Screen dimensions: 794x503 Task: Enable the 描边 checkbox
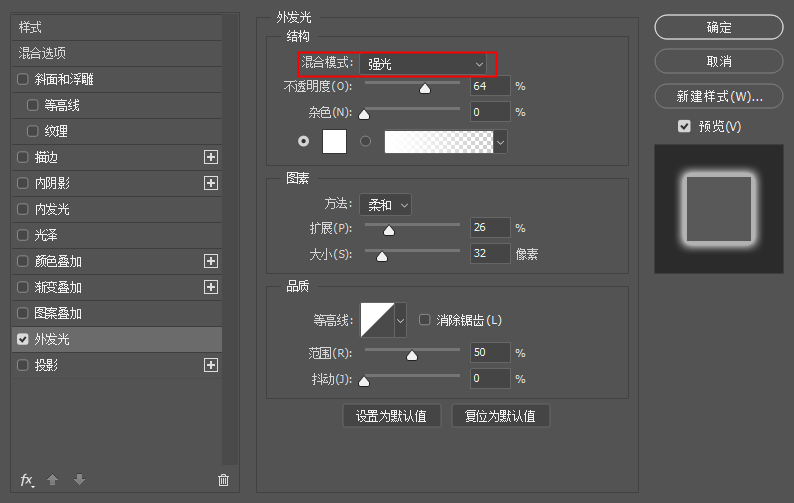point(23,157)
